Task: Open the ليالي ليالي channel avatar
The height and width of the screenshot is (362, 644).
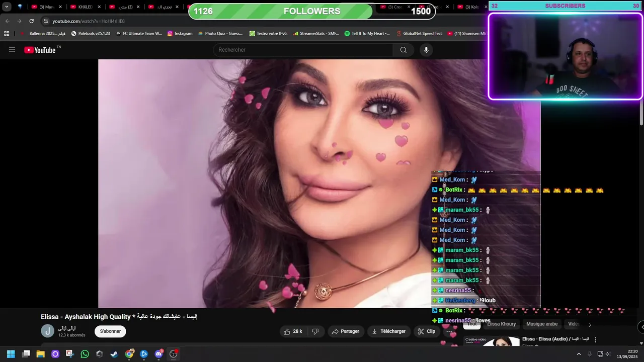Action: (47, 331)
